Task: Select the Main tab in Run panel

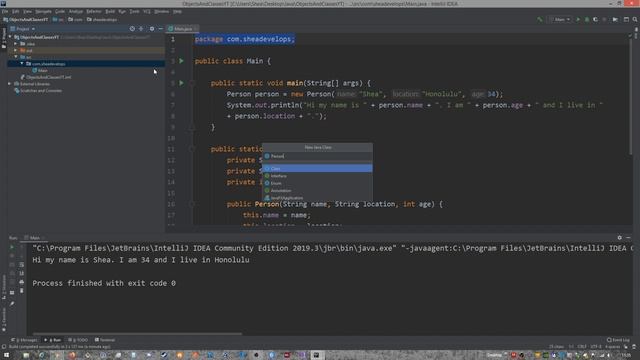Action: (34, 238)
